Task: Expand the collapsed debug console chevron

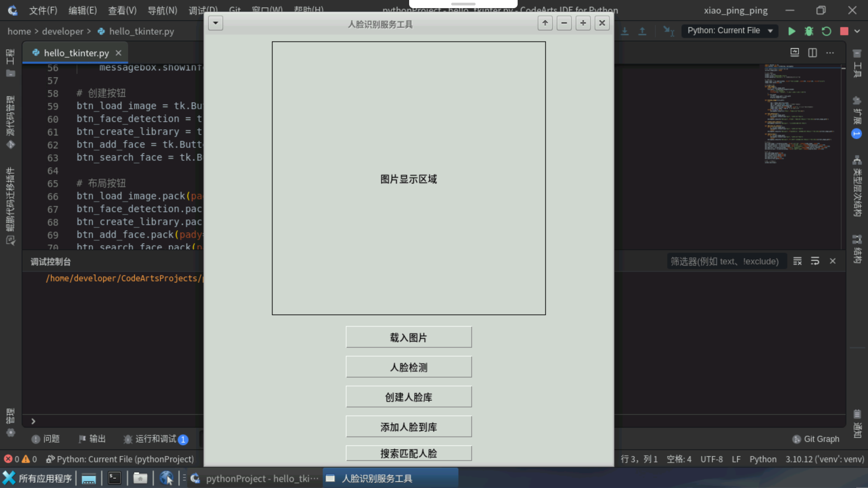Action: pyautogui.click(x=33, y=421)
